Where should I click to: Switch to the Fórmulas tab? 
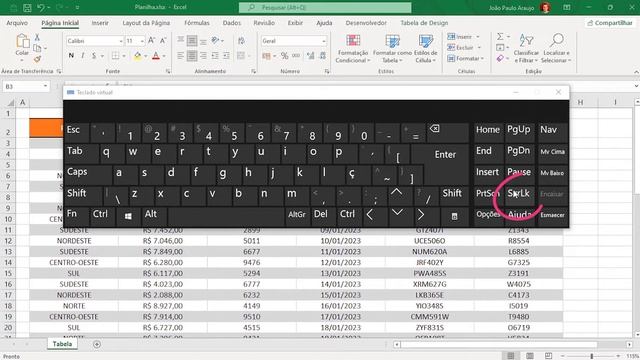tap(197, 23)
